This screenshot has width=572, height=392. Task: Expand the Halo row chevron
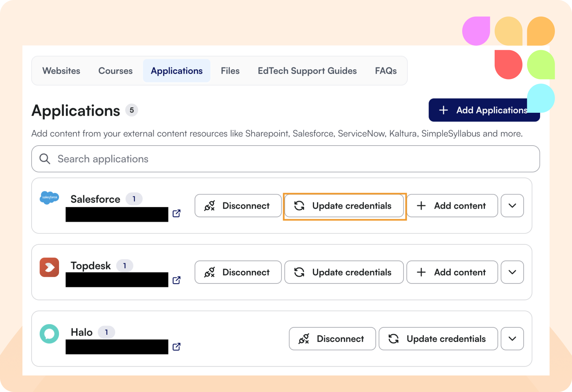click(512, 339)
